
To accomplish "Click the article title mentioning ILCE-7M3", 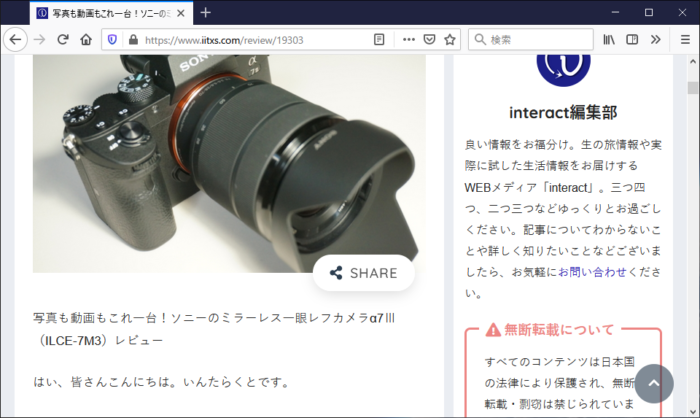I will [x=214, y=329].
